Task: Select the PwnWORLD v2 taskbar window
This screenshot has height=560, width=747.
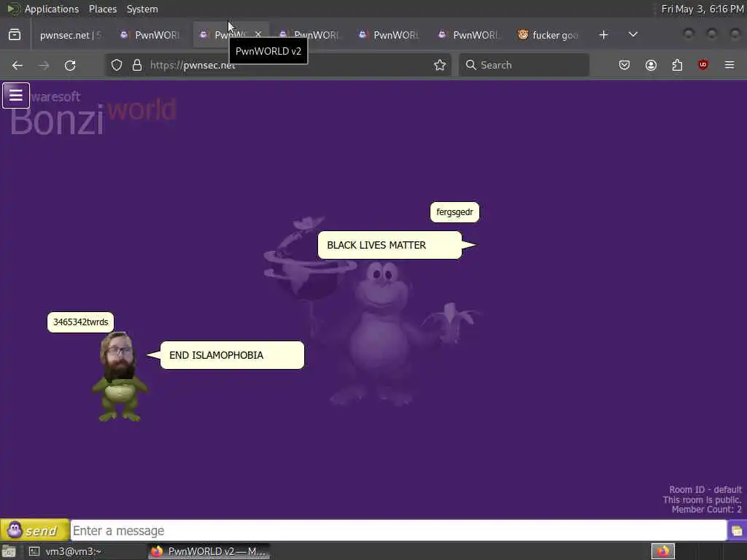Action: (209, 551)
